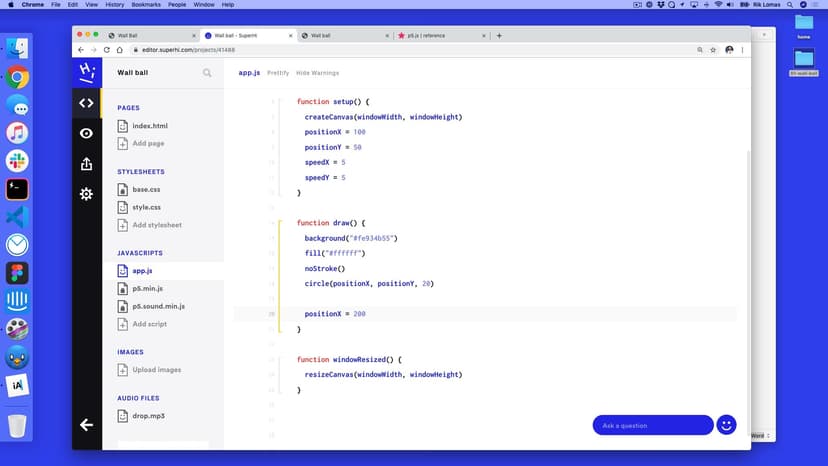Click the smiley face help button

pyautogui.click(x=727, y=425)
